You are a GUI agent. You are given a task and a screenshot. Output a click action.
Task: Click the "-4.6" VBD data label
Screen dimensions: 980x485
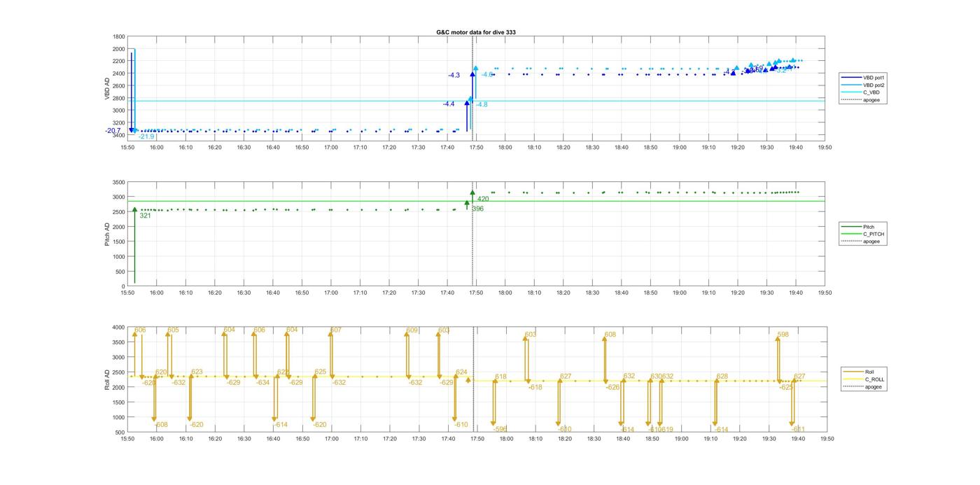coord(487,74)
